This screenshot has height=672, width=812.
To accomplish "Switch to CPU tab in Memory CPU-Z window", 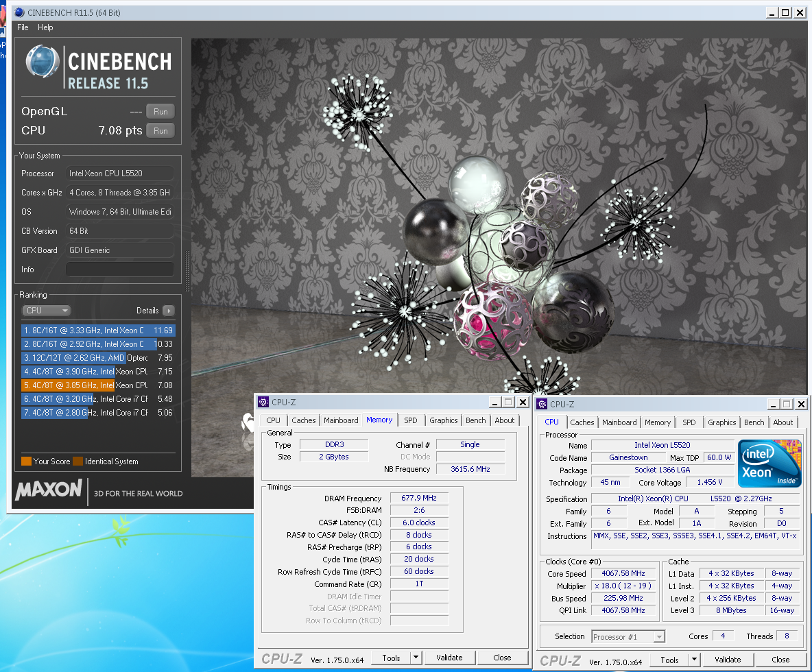I will tap(274, 420).
